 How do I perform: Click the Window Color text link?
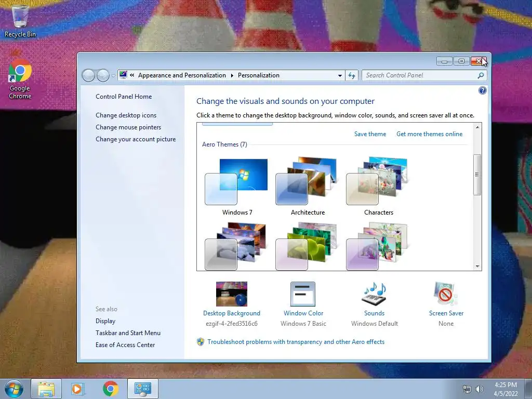point(303,313)
